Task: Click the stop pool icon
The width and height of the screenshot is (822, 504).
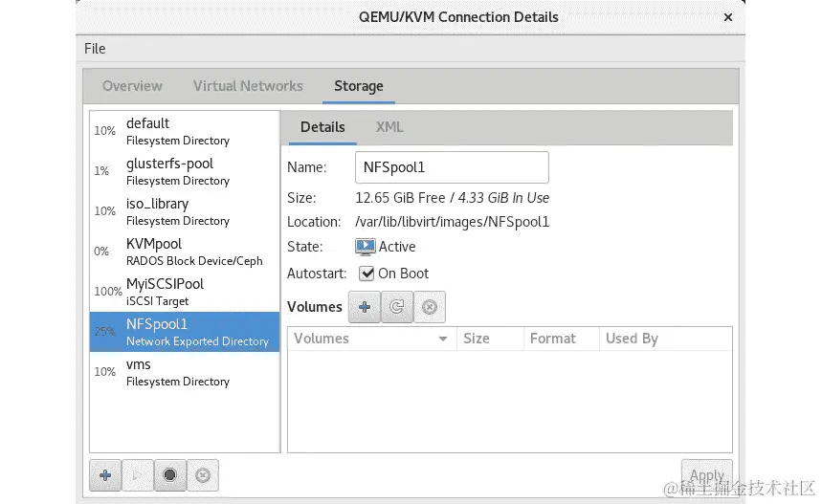Action: pyautogui.click(x=169, y=475)
